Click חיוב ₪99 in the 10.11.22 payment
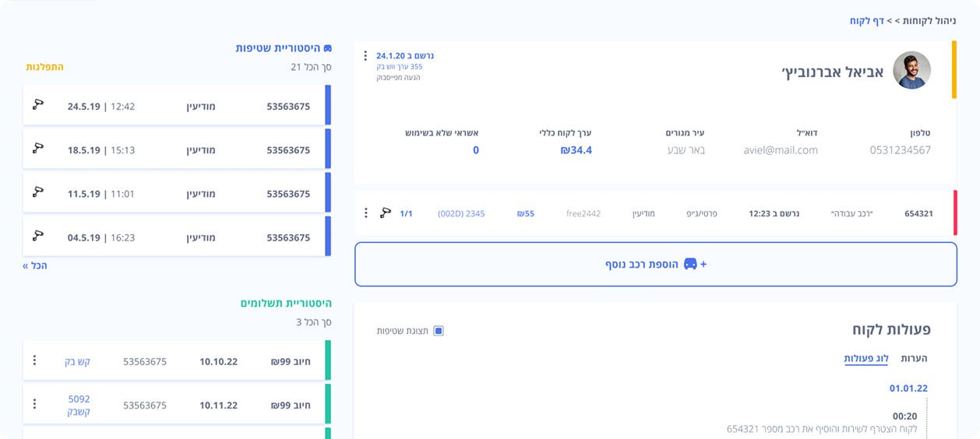The width and height of the screenshot is (980, 439). click(x=291, y=405)
